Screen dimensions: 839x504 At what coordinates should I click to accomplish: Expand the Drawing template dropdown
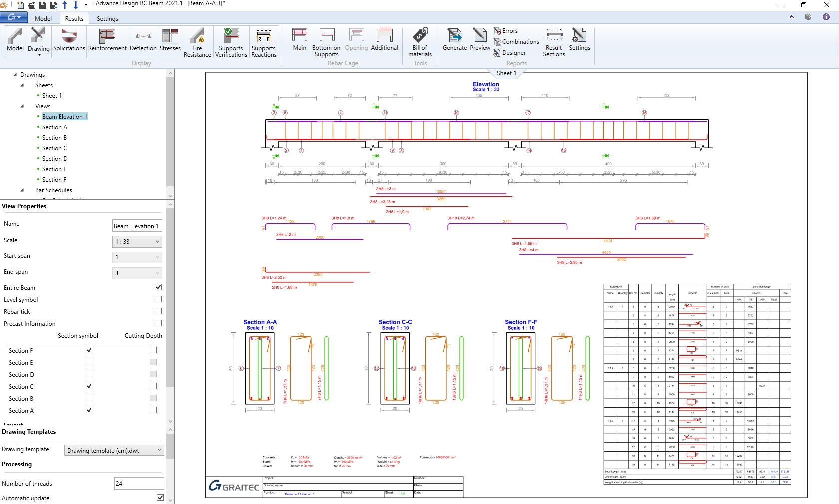click(114, 451)
